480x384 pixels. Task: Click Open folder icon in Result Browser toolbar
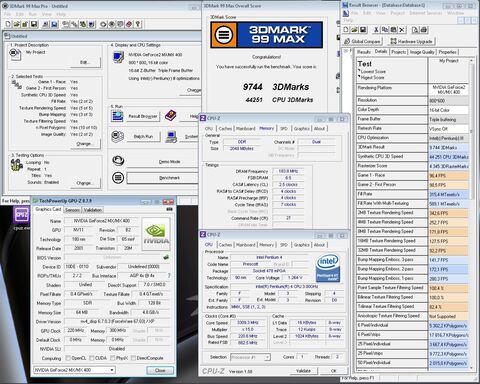[354, 30]
